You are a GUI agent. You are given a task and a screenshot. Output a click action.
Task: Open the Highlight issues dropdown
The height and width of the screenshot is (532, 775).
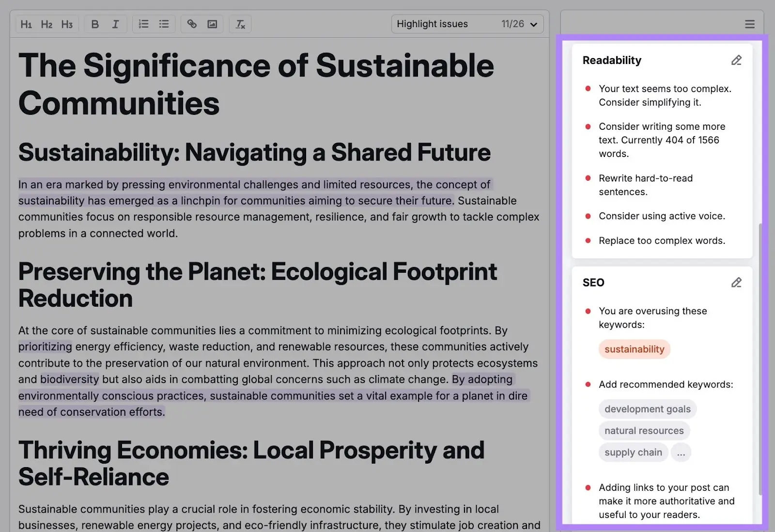[467, 24]
